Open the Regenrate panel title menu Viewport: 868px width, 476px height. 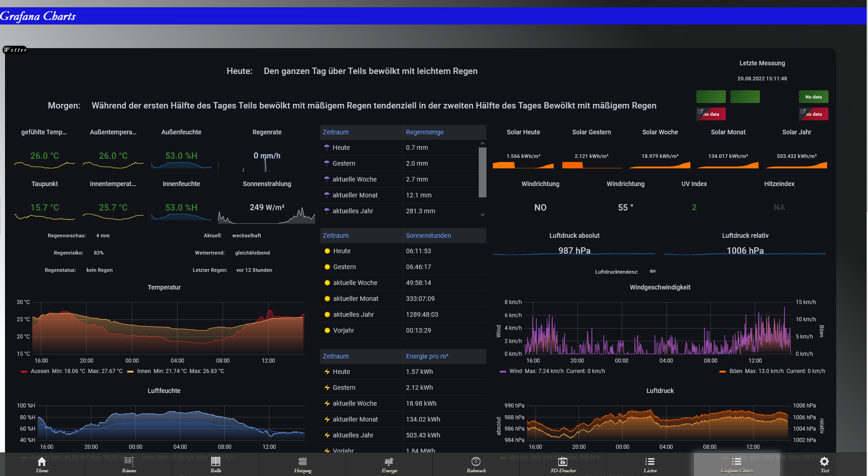267,132
